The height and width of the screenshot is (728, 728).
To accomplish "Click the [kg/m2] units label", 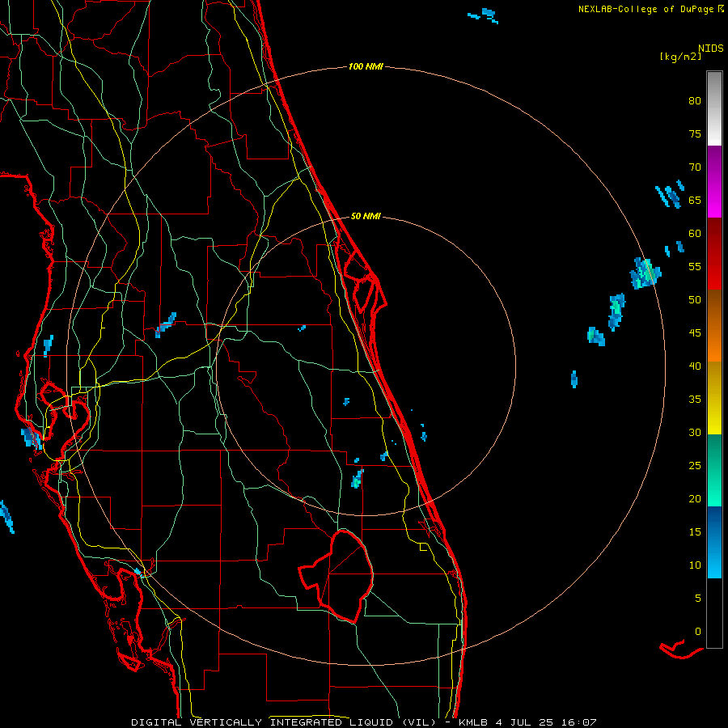I will pyautogui.click(x=680, y=57).
